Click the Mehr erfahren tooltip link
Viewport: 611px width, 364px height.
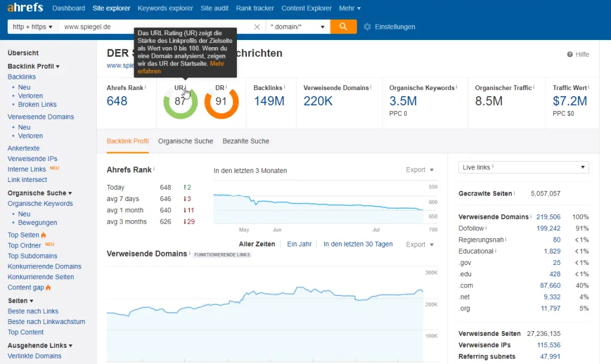pyautogui.click(x=181, y=67)
